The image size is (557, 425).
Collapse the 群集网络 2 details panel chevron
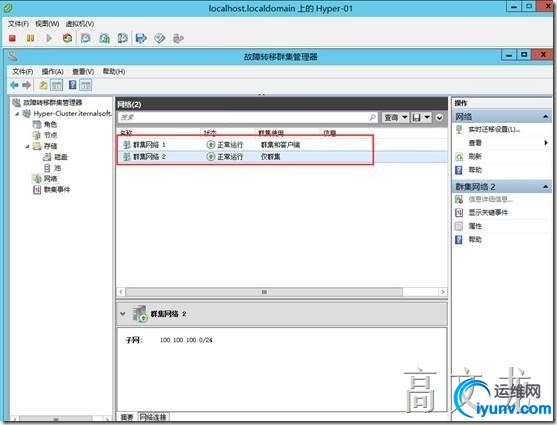pos(123,314)
